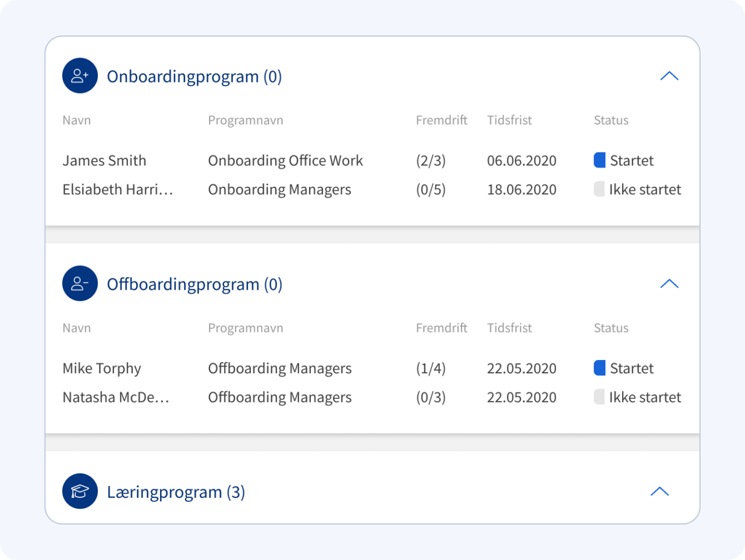Viewport: 745px width, 560px height.
Task: Sort offboarding table by Fremdrift column
Action: (x=441, y=328)
